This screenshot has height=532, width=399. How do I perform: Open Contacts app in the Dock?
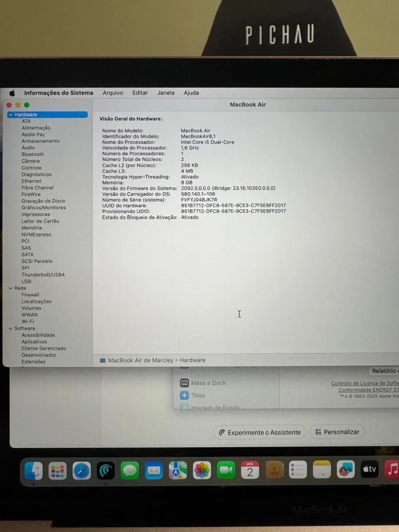(274, 470)
